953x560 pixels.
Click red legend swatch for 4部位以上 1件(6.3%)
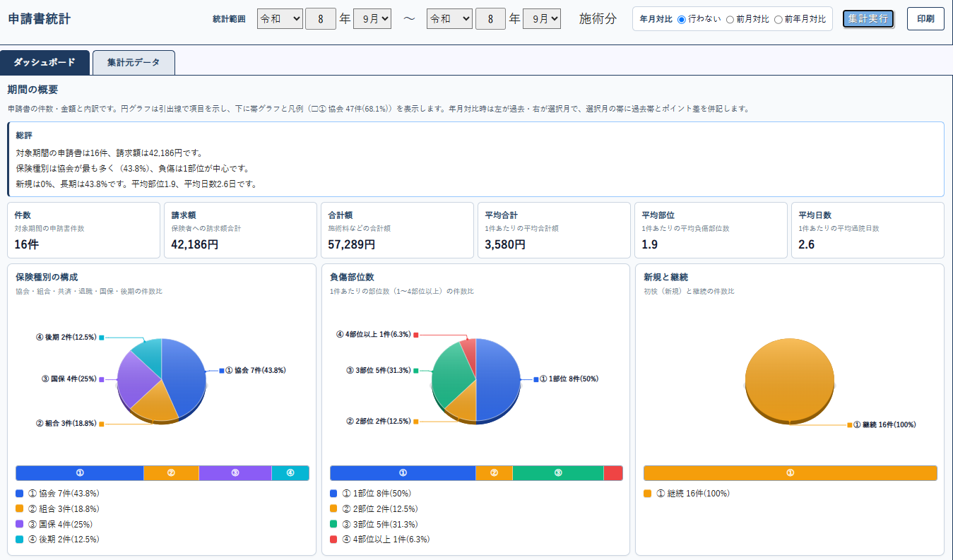(333, 539)
